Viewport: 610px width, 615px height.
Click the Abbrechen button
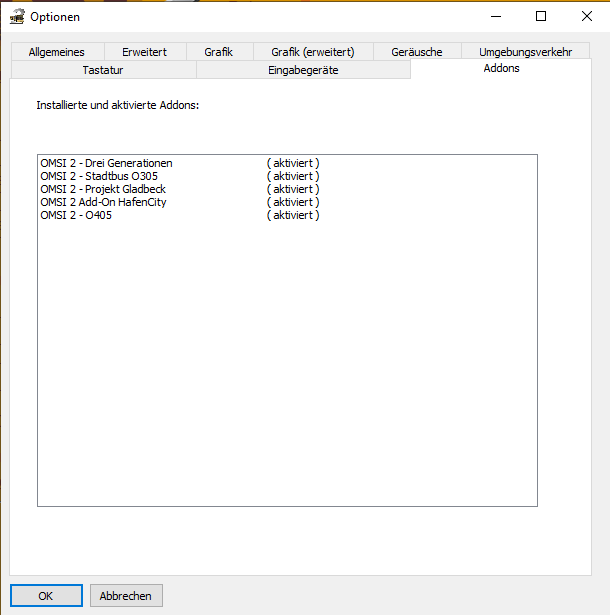pos(126,595)
